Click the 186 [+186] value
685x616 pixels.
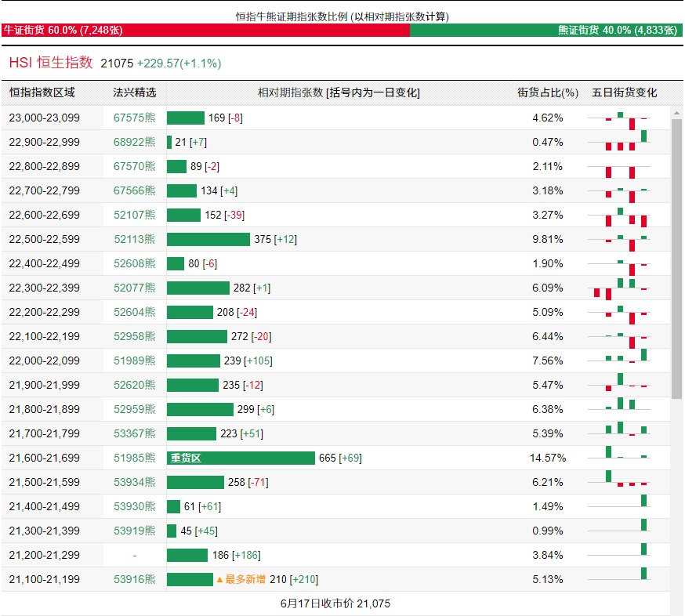coord(237,556)
